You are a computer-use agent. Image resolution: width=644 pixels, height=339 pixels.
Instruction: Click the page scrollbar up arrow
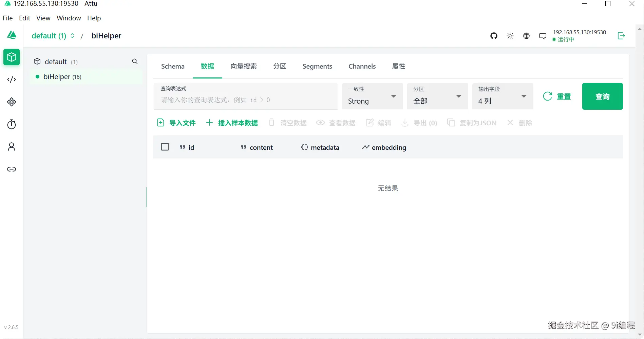click(640, 29)
